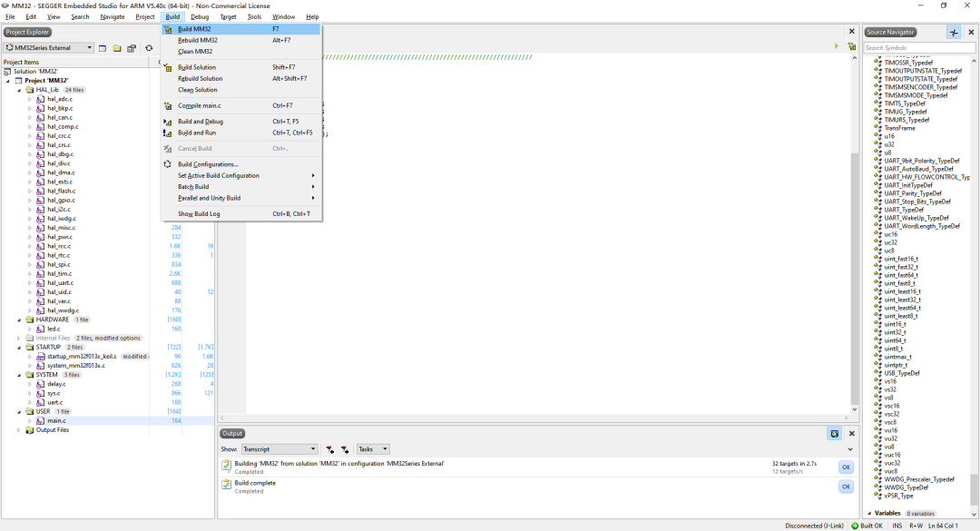Image resolution: width=980 pixels, height=531 pixels.
Task: Open Set Active Build Configuration submenu
Action: click(x=241, y=176)
